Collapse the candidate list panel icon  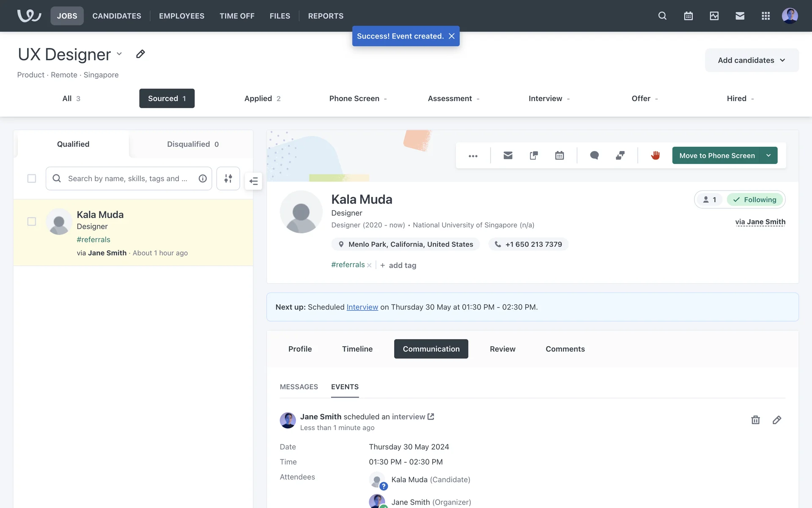tap(253, 181)
